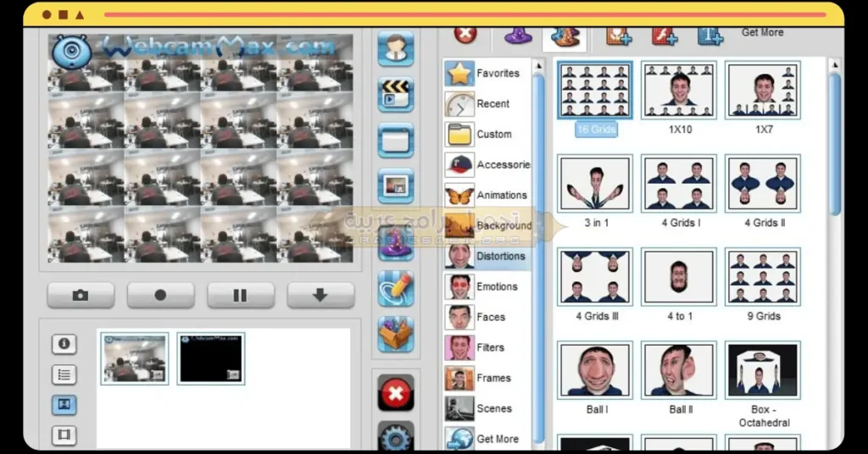Apply the Ball II distortion

pyautogui.click(x=679, y=370)
